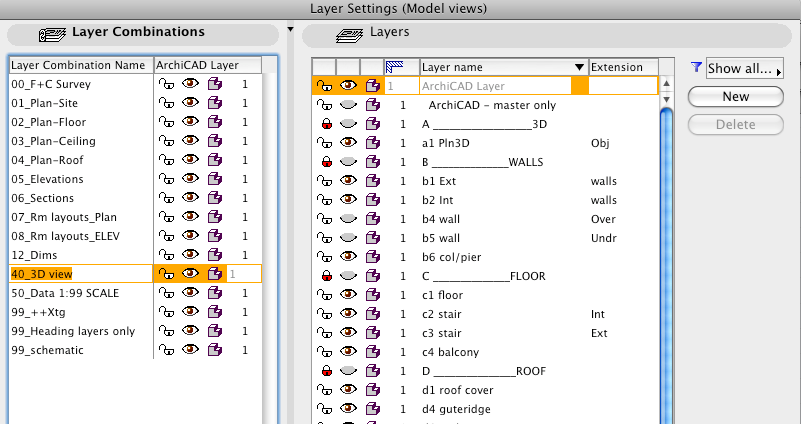
Task: Unlock the D ___ROOF heading layer
Action: point(326,371)
